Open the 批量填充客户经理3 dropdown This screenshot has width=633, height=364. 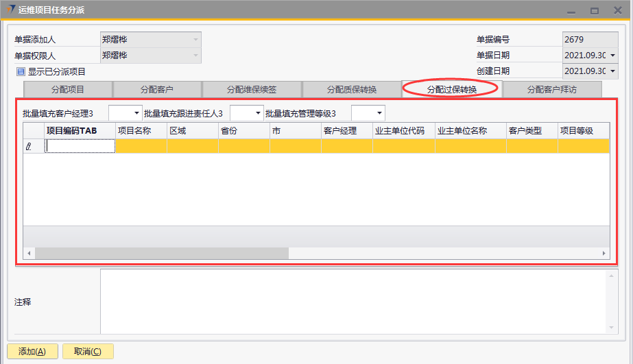pyautogui.click(x=136, y=112)
